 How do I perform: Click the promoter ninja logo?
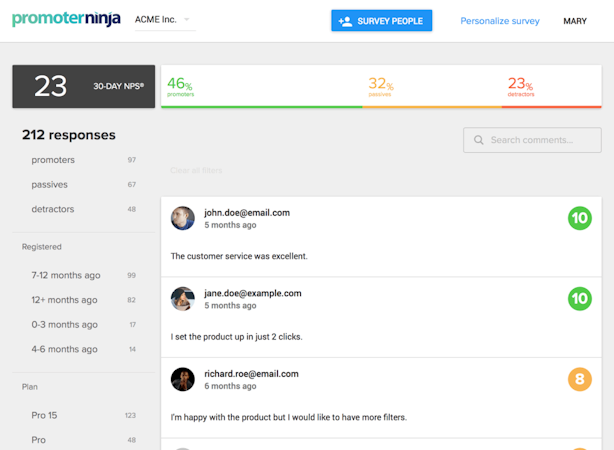click(65, 20)
